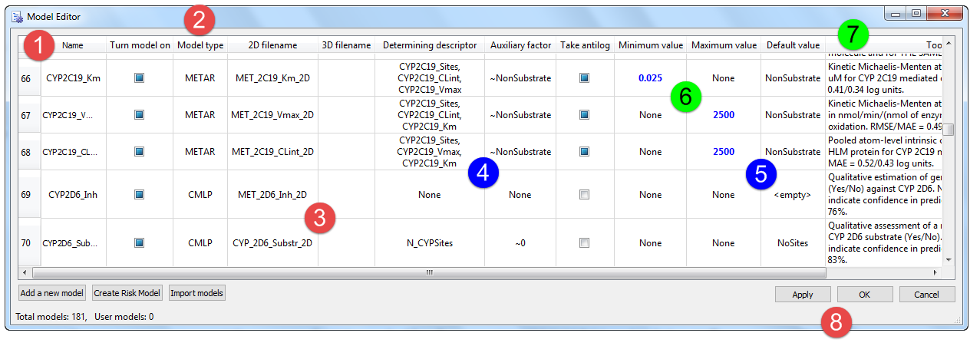Click the Model type column header
Image resolution: width=980 pixels, height=346 pixels.
pyautogui.click(x=200, y=45)
